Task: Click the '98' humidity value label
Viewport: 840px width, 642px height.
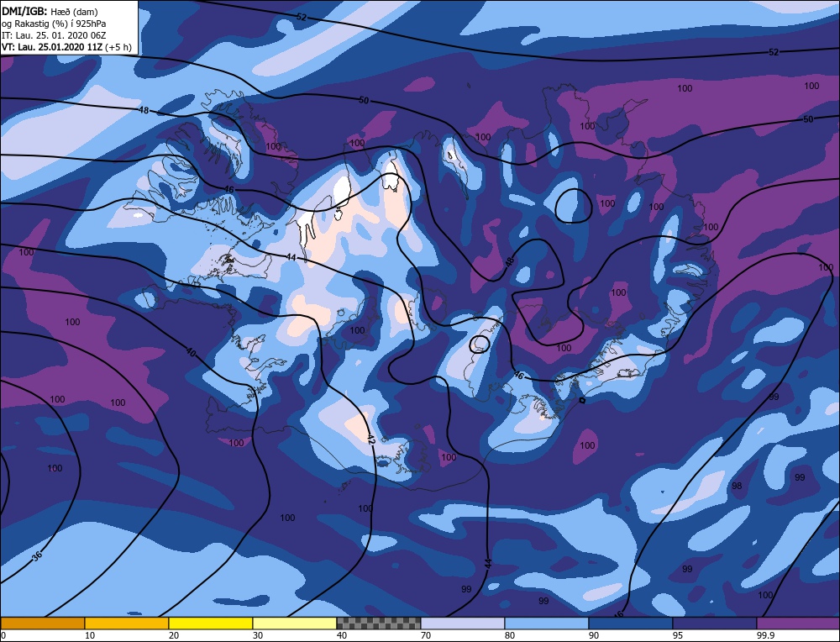Action: pos(737,486)
